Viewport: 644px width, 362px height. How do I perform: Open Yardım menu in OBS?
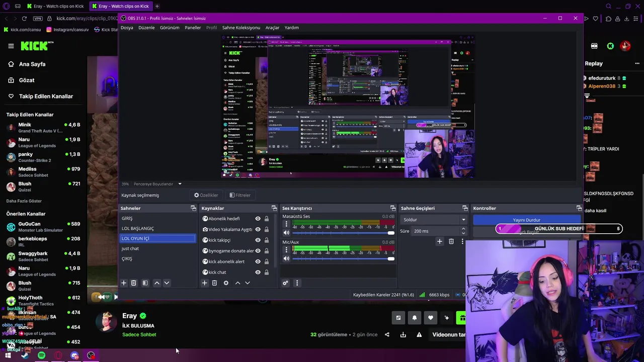coord(292,28)
